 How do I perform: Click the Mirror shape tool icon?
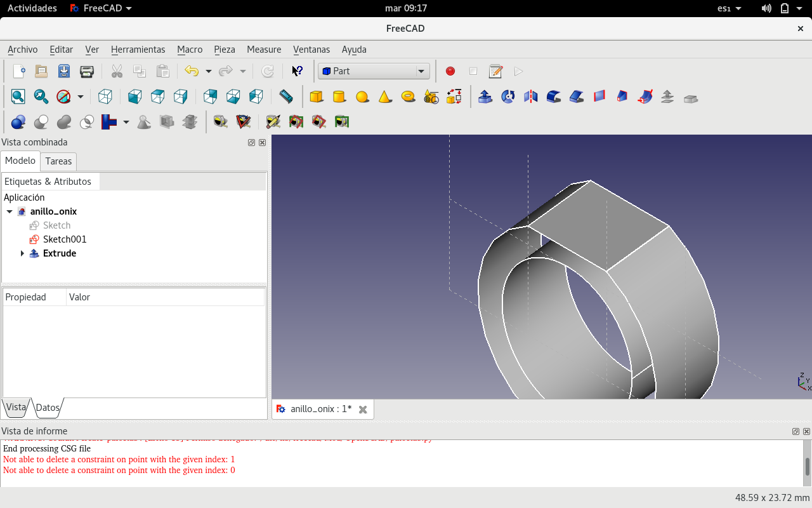coord(531,97)
